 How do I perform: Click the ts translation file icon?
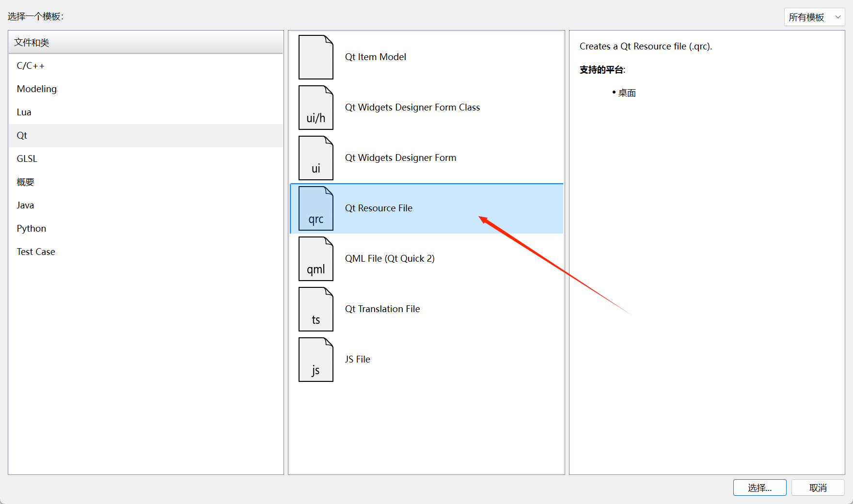[x=316, y=309]
